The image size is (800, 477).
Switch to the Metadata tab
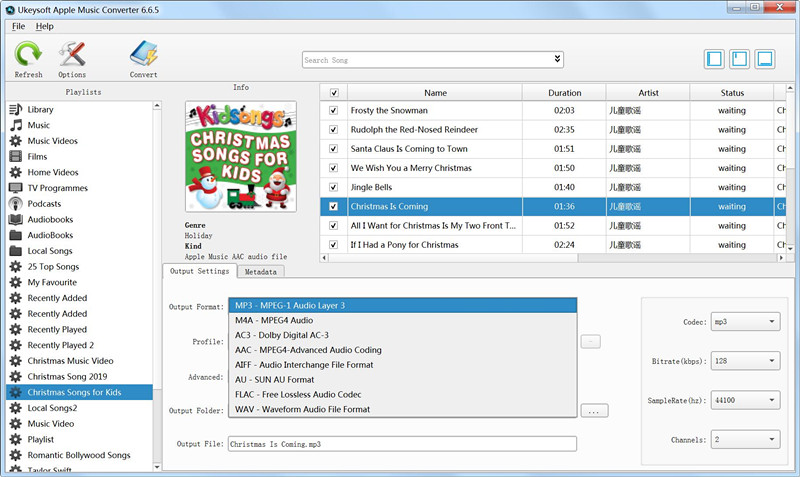[261, 272]
